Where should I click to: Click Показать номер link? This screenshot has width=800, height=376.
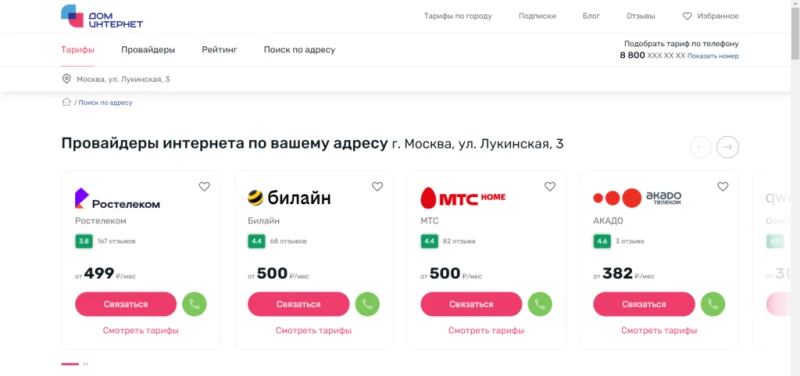click(713, 56)
